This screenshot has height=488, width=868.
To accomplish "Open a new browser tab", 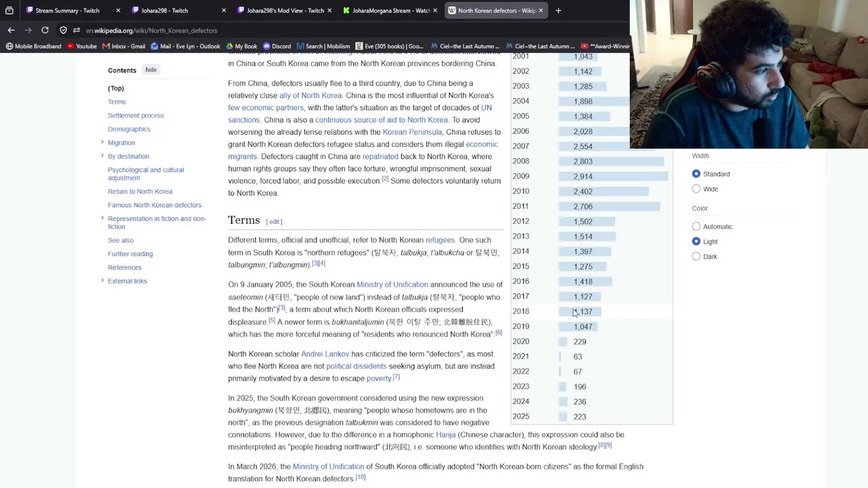I will [x=558, y=10].
